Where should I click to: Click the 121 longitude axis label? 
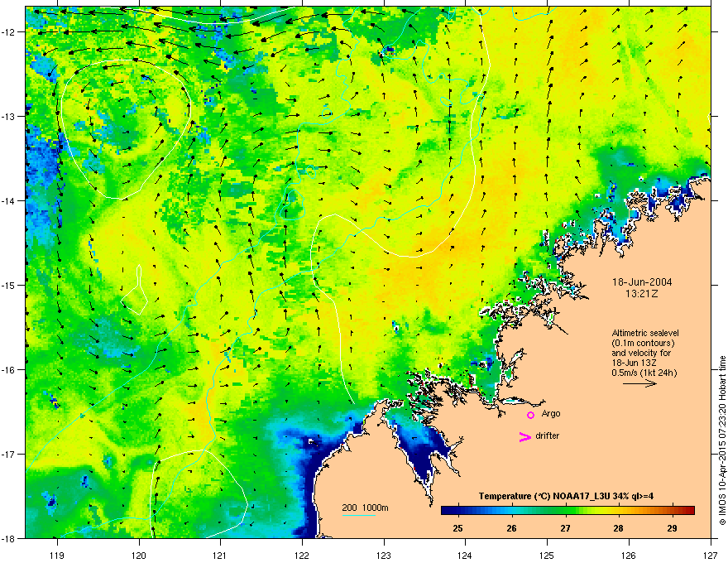coord(220,555)
